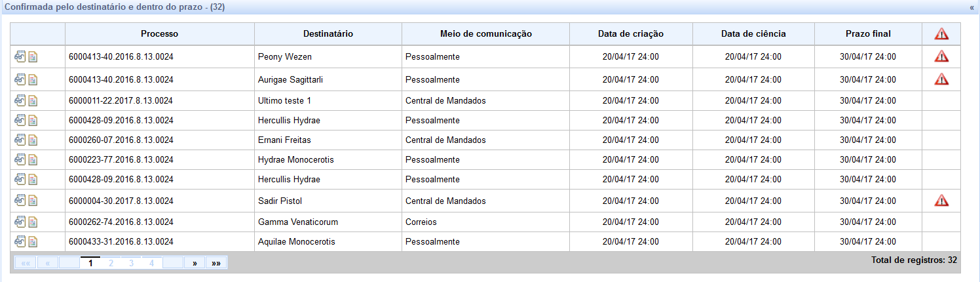The height and width of the screenshot is (282, 980).
Task: Click binoculars icon for Ultimo teste 1
Action: coord(20,100)
